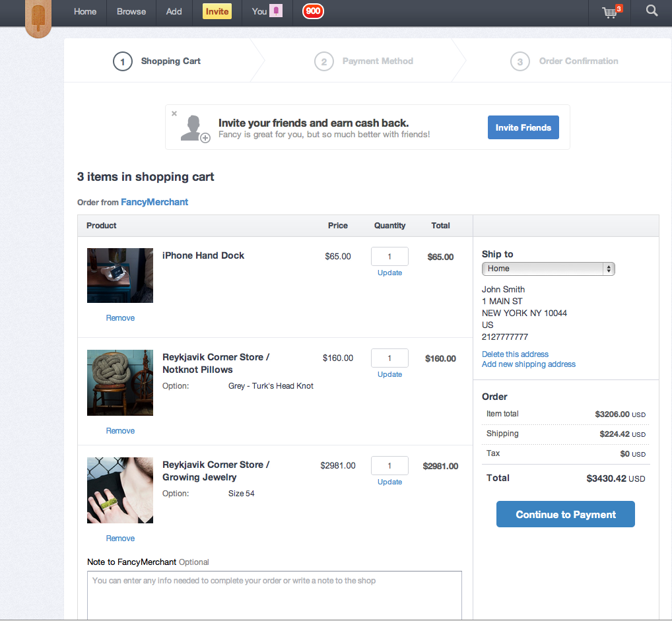
Task: Select the Payment Method step
Action: click(x=364, y=61)
